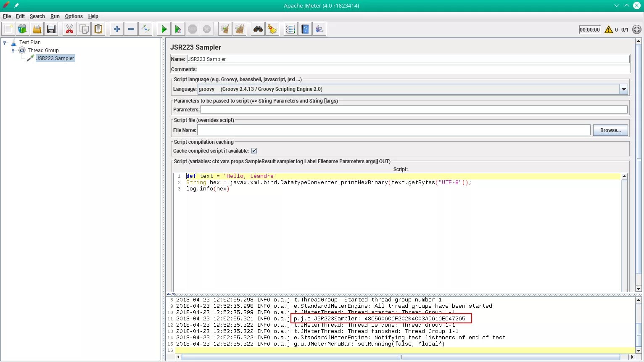Clear all results with double broom icon
This screenshot has width=644, height=362.
tap(240, 29)
